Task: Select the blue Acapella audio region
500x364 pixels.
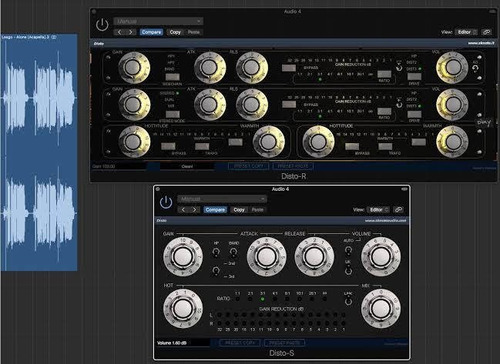Action: pos(39,152)
